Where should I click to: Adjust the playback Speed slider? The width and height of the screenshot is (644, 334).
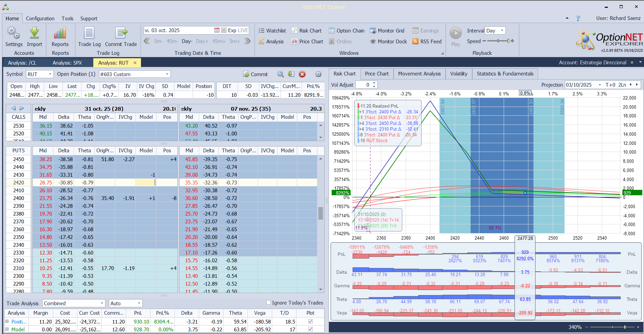tap(498, 41)
